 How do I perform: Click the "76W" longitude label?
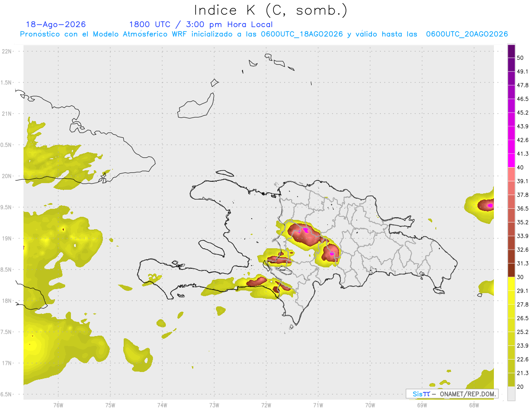[x=58, y=405]
